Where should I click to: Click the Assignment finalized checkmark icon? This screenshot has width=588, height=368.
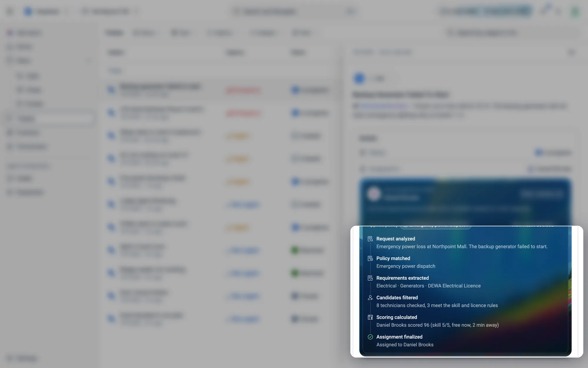(370, 337)
